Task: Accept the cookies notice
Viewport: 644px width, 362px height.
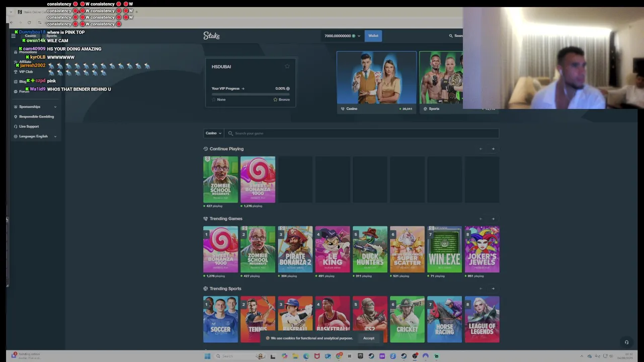Action: 369,338
